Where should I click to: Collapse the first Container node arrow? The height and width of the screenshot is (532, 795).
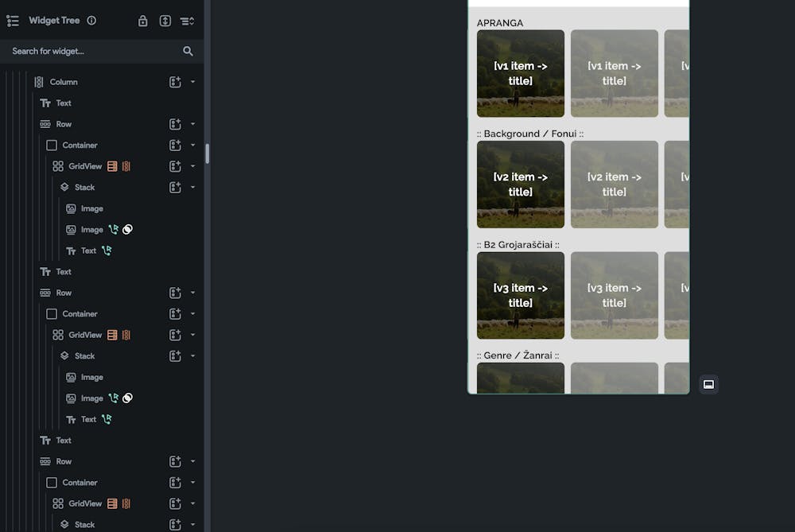tap(192, 145)
